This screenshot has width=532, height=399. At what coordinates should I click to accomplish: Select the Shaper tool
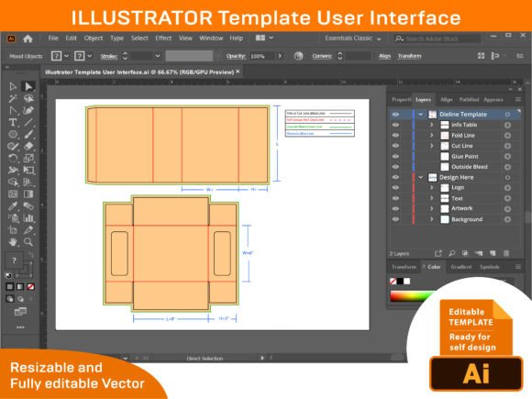13,147
